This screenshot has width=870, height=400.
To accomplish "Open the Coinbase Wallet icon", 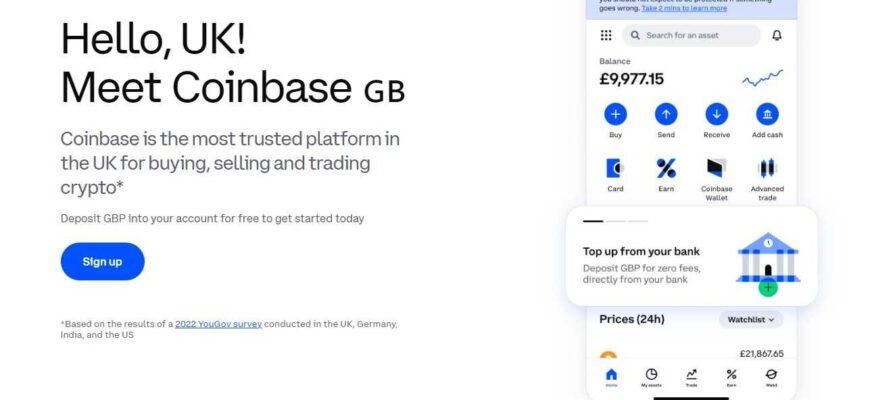I will coord(716,168).
